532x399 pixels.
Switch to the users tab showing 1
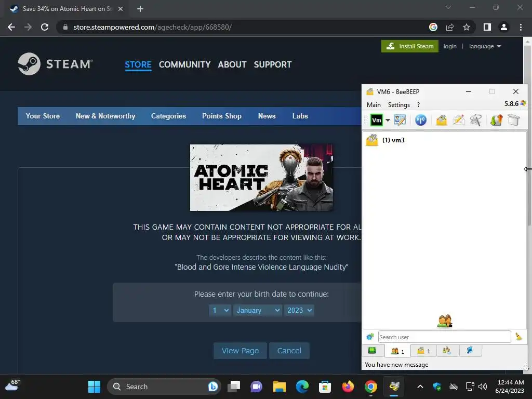397,351
